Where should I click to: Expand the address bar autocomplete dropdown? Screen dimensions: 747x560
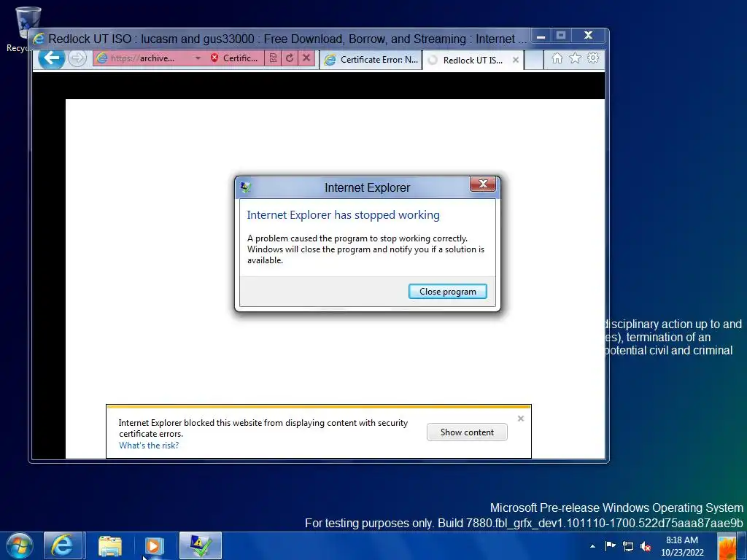[x=198, y=58]
